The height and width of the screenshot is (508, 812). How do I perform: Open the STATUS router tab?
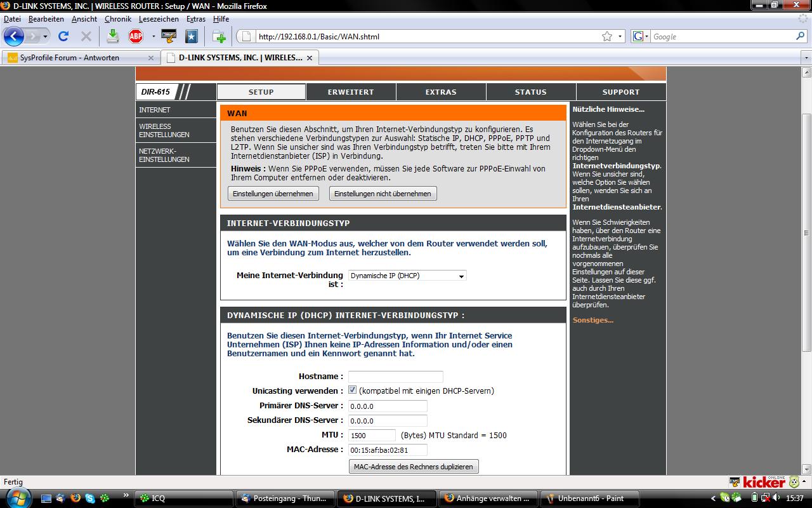click(x=531, y=92)
